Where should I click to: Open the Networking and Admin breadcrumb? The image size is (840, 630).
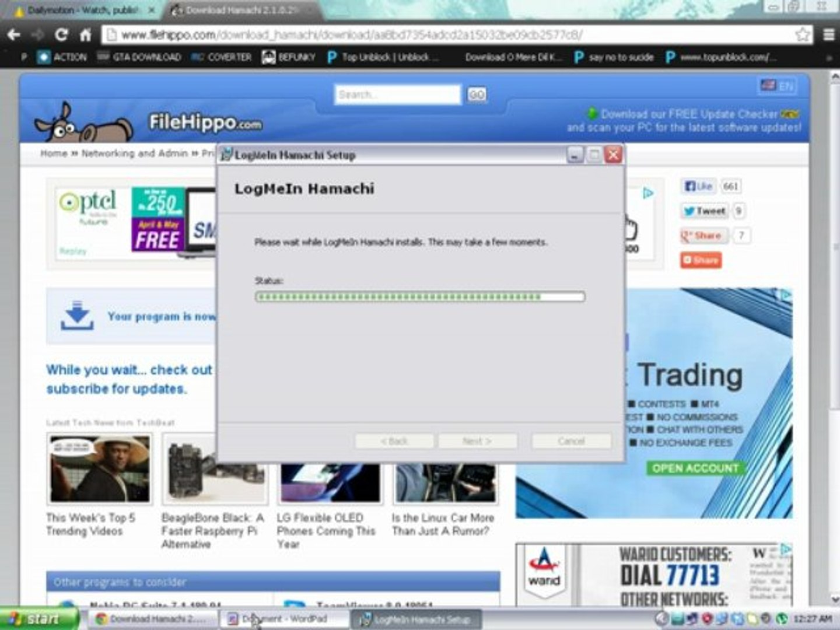[x=135, y=153]
